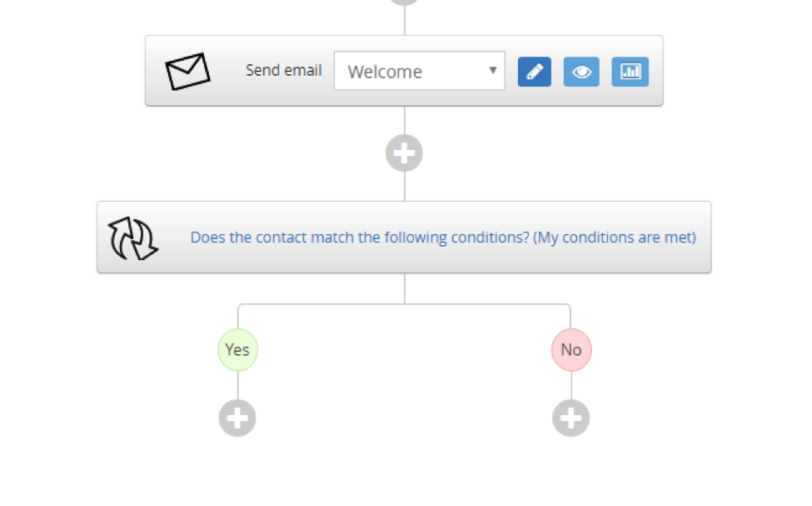Image resolution: width=812 pixels, height=506 pixels.
Task: Click the circular arrows condition icon
Action: click(x=132, y=238)
